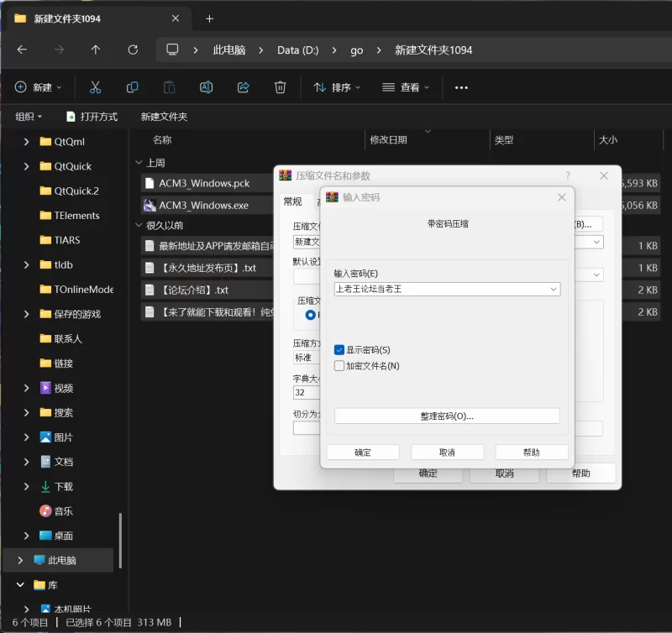Open the three-dot more options menu
The width and height of the screenshot is (672, 633).
(x=461, y=87)
